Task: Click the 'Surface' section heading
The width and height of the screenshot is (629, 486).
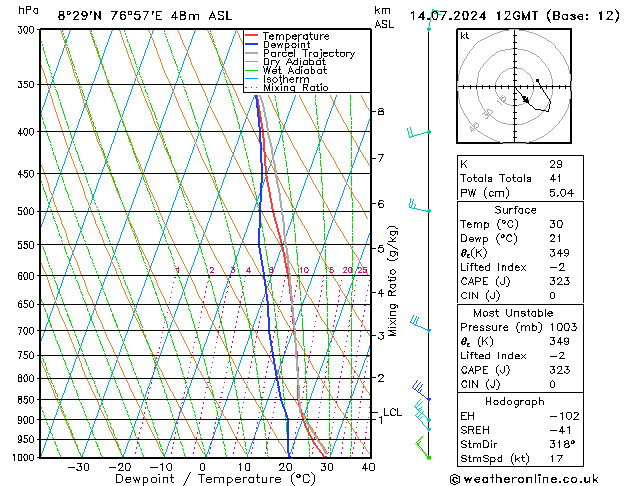Action: 515,210
